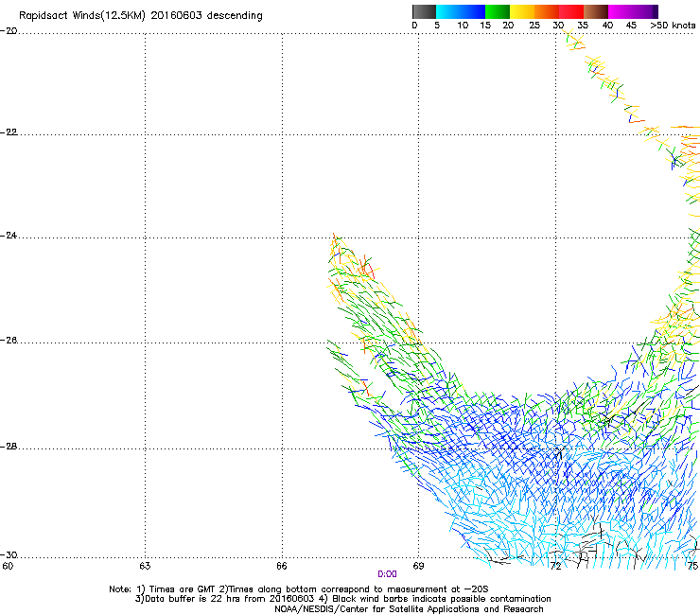Click the -28 latitude axis label
This screenshot has height=615, width=700.
pyautogui.click(x=9, y=447)
